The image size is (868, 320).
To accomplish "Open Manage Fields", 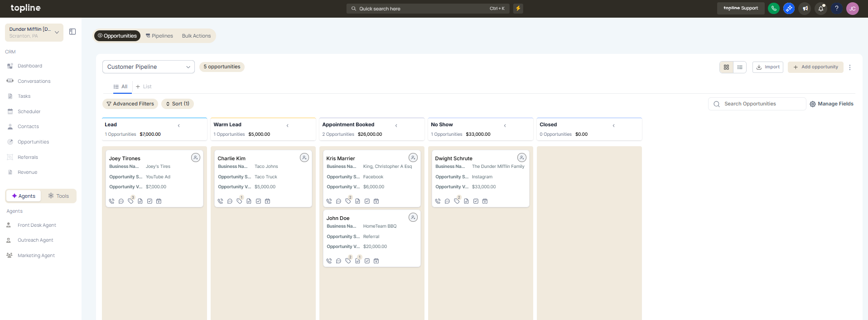I will tap(832, 104).
